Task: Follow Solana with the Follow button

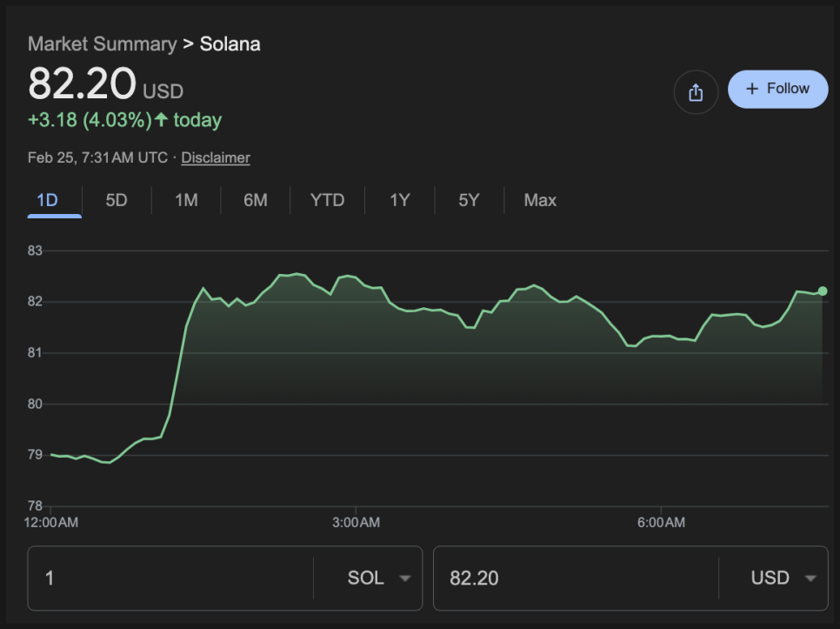Action: coord(777,89)
